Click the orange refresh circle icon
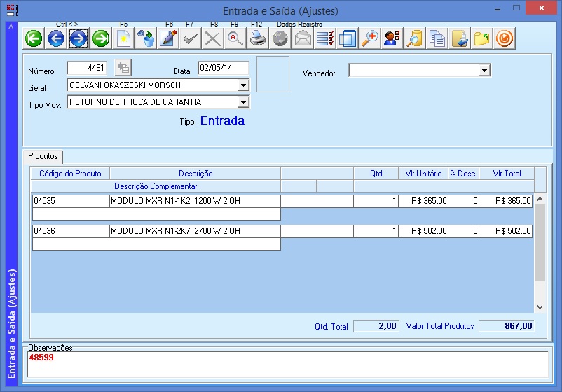The image size is (562, 392). click(x=504, y=38)
